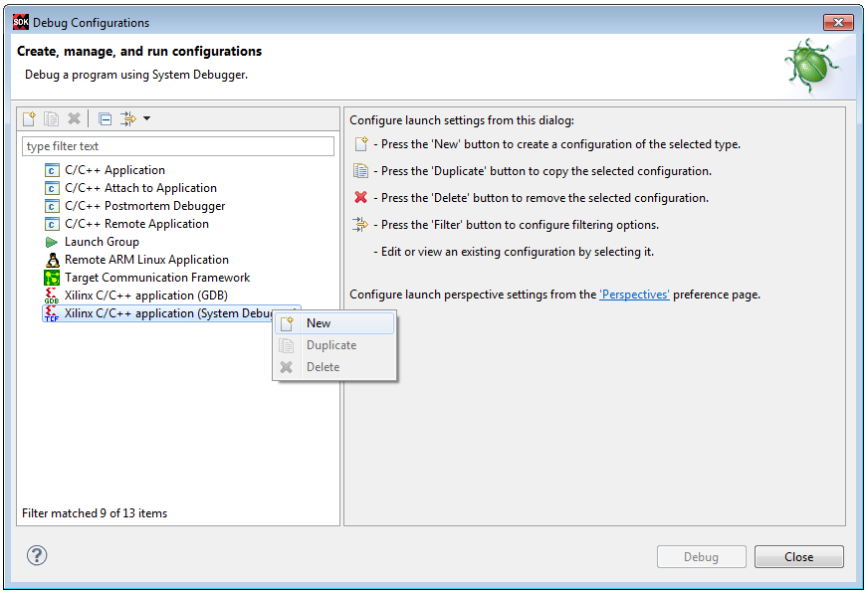This screenshot has width=868, height=594.
Task: Close the Debug Configurations dialog window
Action: click(838, 23)
